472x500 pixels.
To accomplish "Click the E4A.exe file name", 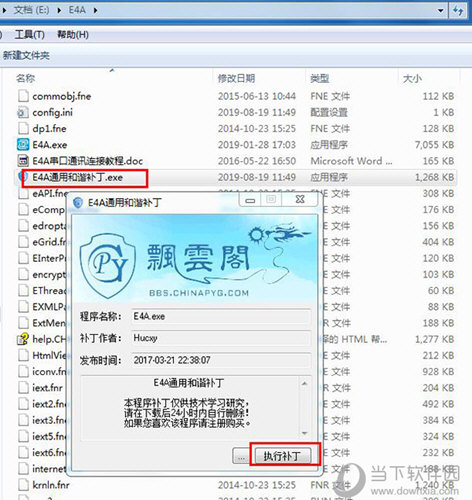I will click(50, 145).
